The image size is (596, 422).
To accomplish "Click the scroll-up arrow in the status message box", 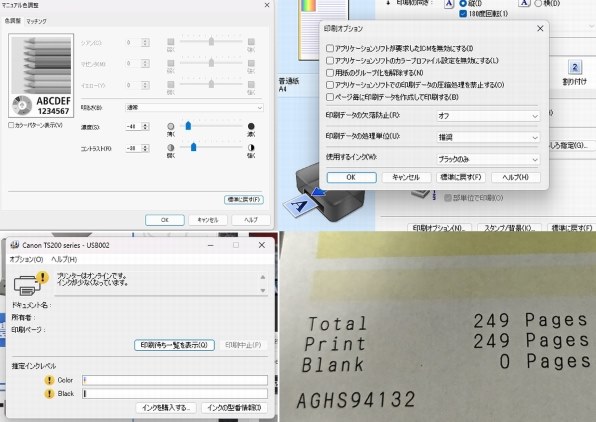I will click(x=263, y=277).
